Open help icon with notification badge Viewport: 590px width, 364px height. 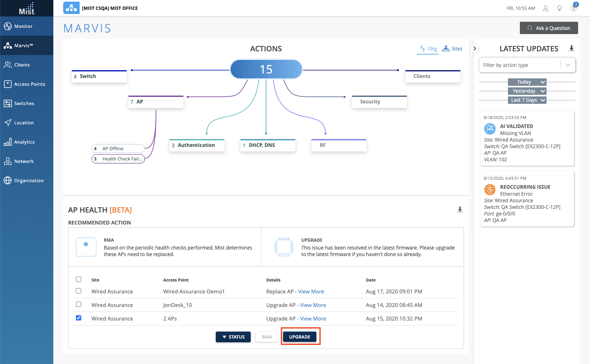tap(574, 8)
